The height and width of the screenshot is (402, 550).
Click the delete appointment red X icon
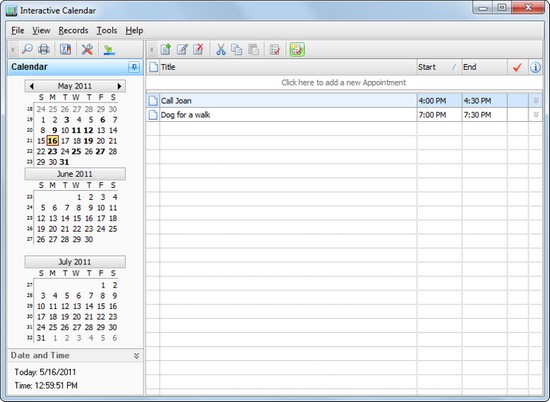coord(199,49)
